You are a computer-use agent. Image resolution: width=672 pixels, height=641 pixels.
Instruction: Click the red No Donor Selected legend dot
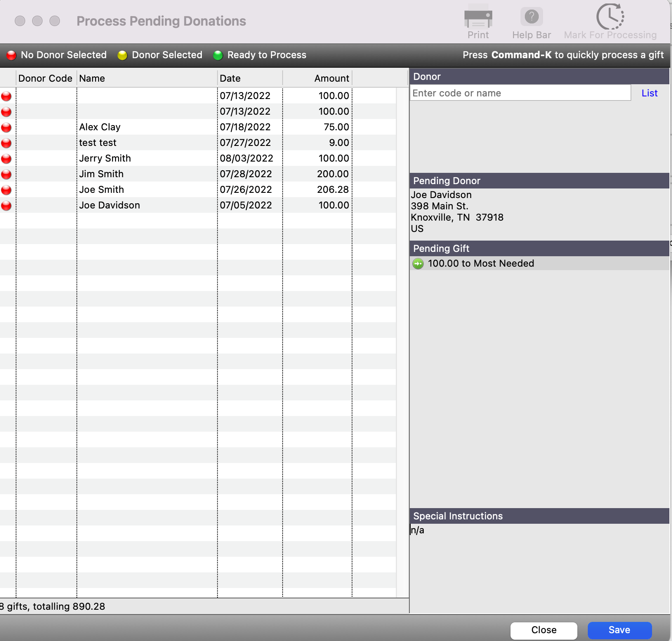pos(12,55)
